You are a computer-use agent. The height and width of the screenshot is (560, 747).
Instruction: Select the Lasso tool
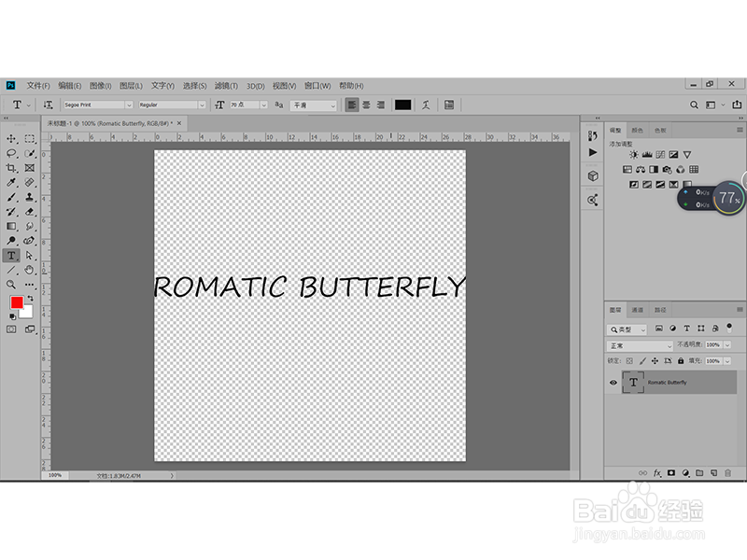click(x=11, y=153)
